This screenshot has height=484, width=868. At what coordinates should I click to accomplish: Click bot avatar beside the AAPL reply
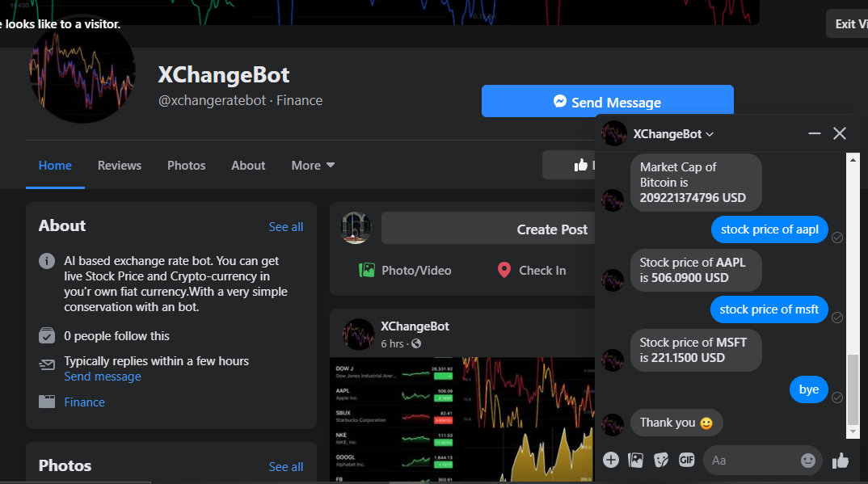pyautogui.click(x=613, y=280)
